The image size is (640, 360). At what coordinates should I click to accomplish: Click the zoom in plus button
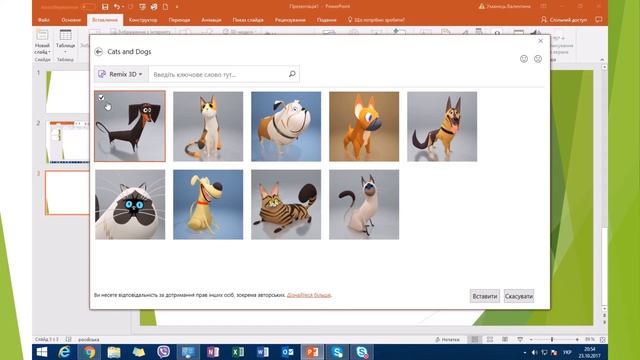(577, 339)
